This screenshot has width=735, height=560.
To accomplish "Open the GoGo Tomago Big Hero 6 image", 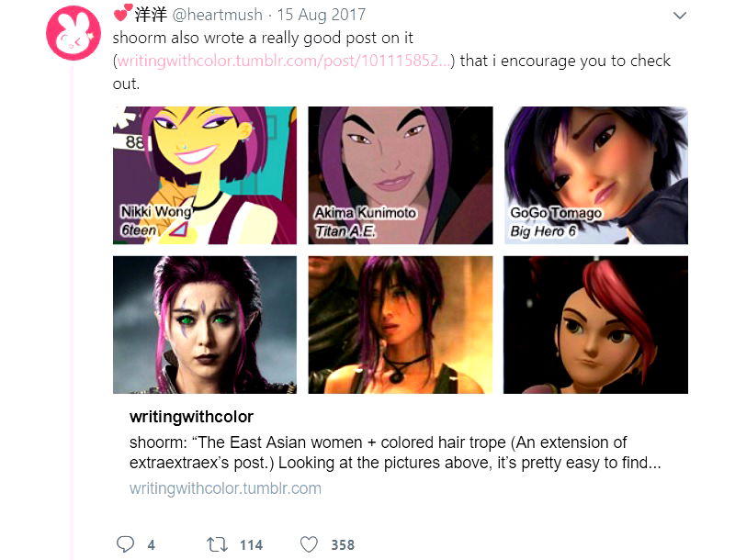I will pos(595,175).
